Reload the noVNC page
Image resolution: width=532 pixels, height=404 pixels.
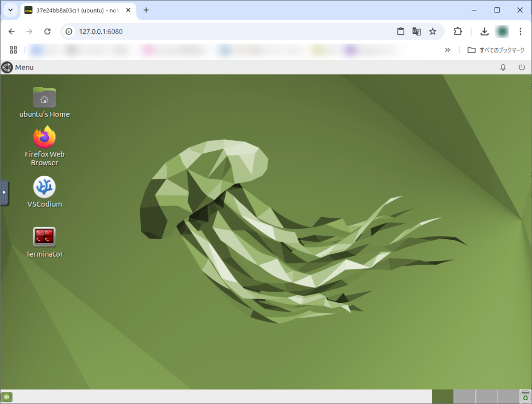pyautogui.click(x=47, y=32)
